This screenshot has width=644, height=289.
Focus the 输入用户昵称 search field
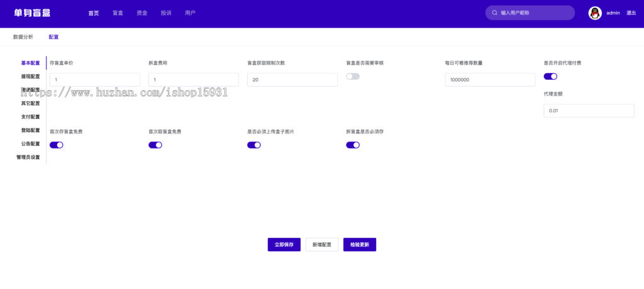pos(530,13)
